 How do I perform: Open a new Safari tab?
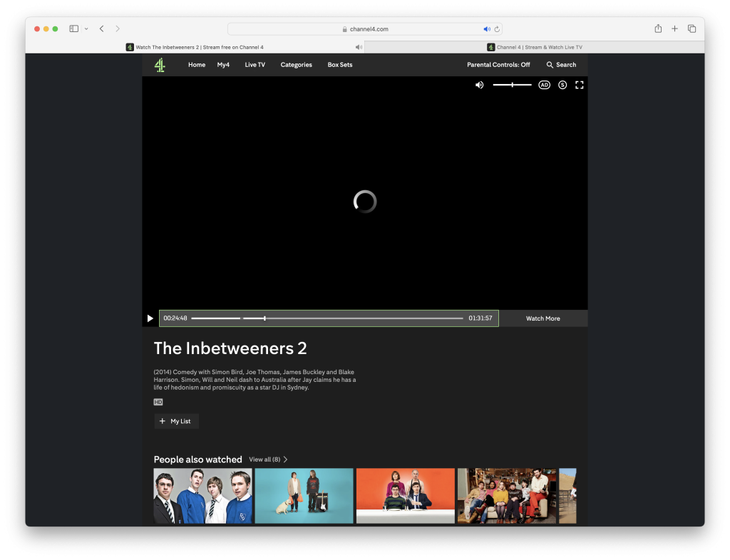click(x=674, y=28)
